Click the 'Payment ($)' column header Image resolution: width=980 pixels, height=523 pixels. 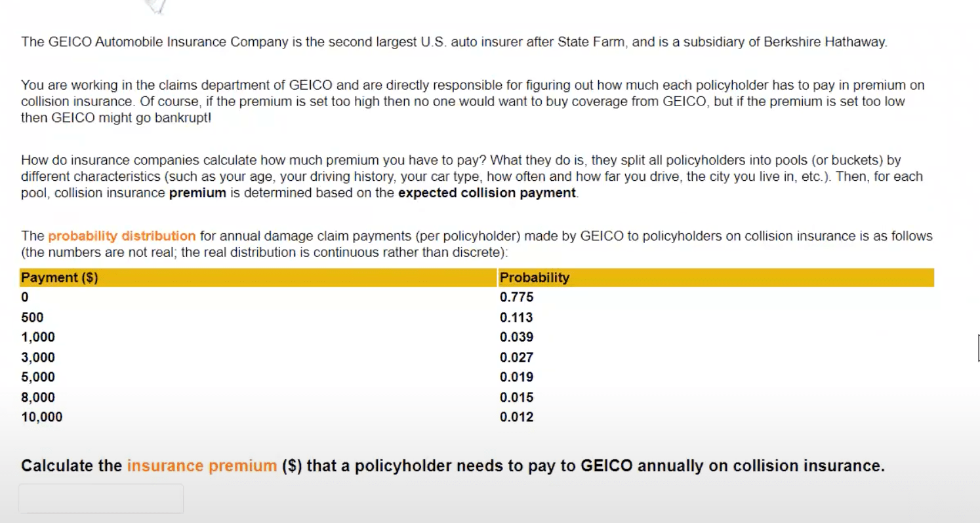(x=60, y=277)
